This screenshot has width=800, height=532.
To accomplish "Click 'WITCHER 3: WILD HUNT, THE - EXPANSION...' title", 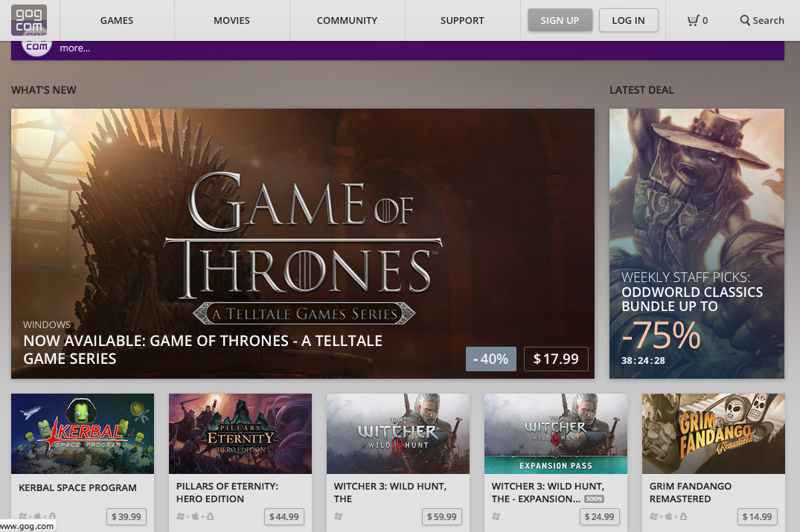I will [x=548, y=493].
